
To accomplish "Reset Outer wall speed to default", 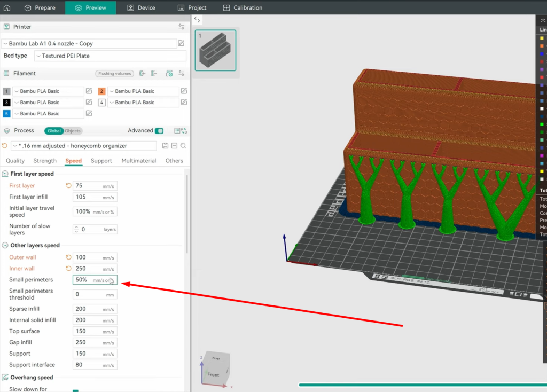I will pos(68,257).
